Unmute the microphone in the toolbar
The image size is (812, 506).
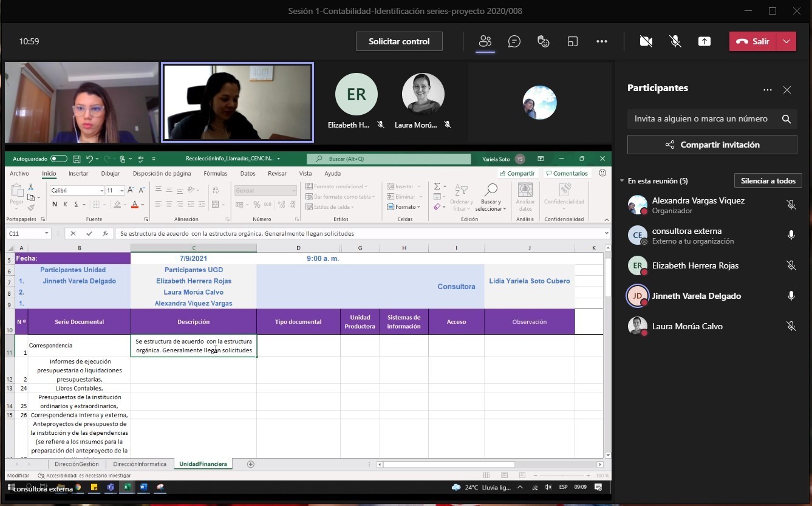(x=675, y=41)
